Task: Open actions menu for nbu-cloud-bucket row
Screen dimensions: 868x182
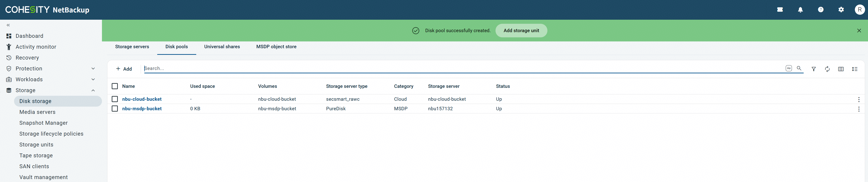Action: (858, 99)
